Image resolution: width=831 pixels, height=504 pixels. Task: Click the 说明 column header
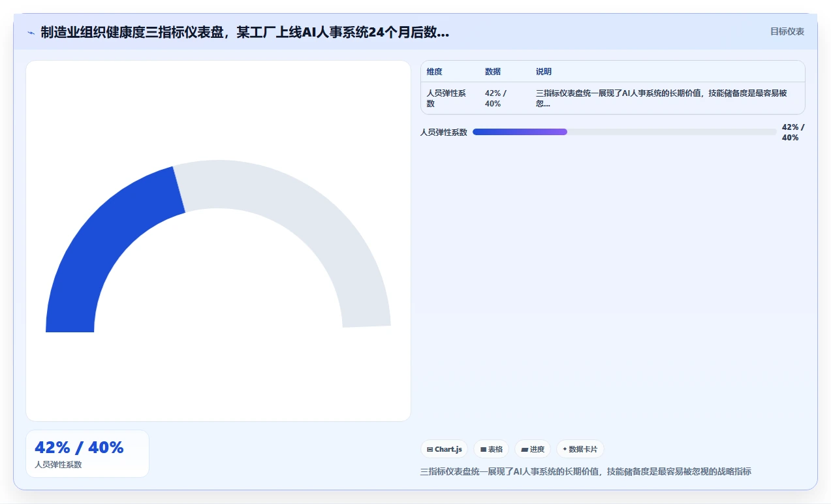(x=544, y=72)
